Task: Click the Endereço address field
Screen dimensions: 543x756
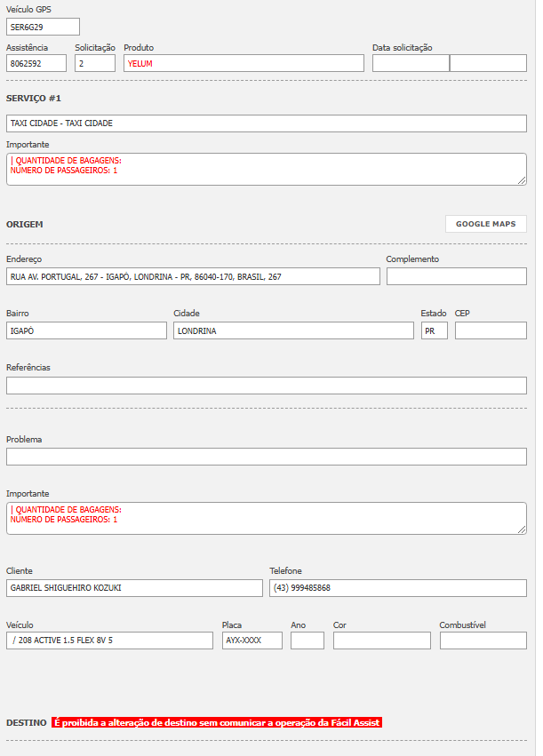Action: (193, 276)
